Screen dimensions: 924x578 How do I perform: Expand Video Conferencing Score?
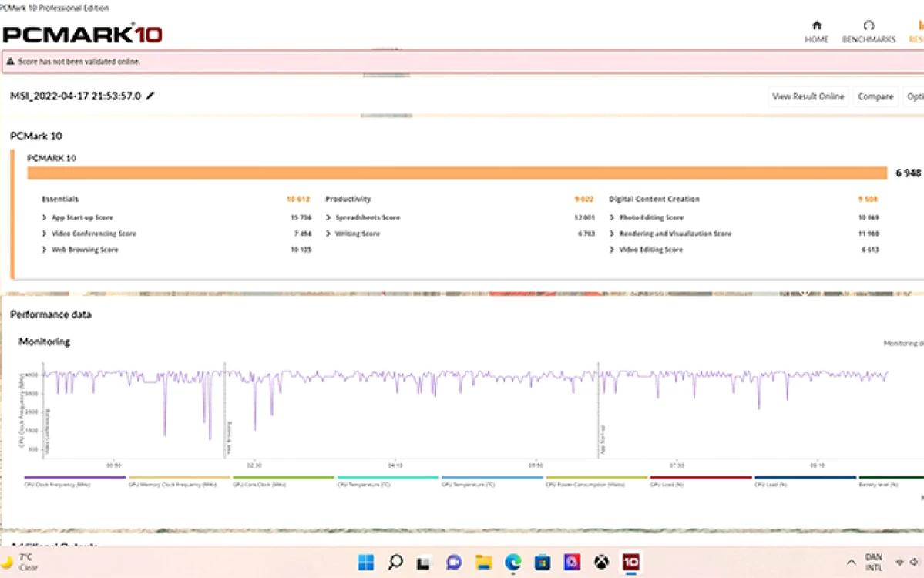pyautogui.click(x=44, y=234)
